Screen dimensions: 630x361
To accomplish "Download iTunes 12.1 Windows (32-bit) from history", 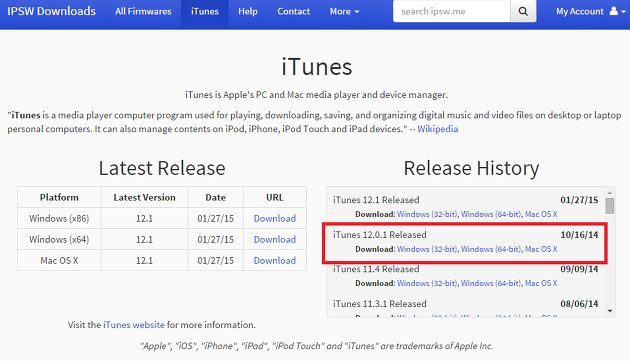I will [427, 214].
